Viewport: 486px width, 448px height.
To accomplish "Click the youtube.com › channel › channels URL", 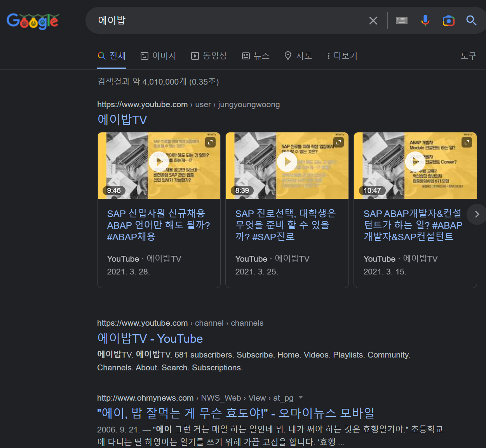I will [180, 323].
